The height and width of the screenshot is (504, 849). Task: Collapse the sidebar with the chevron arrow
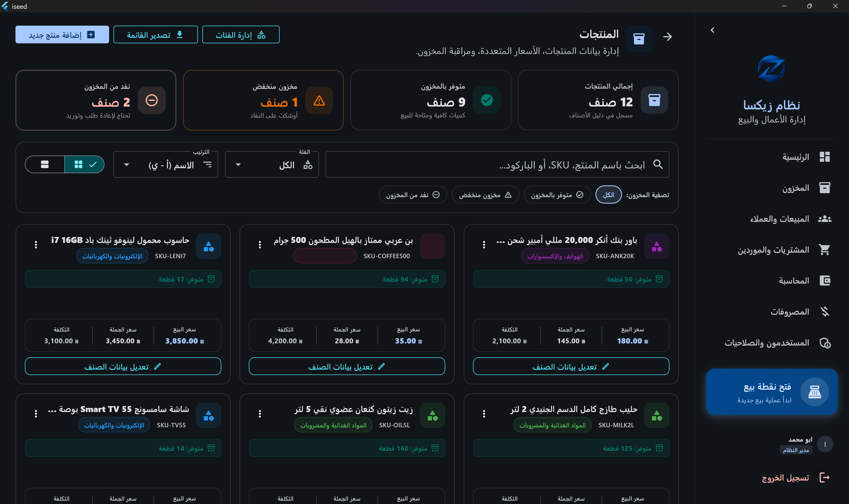(712, 30)
